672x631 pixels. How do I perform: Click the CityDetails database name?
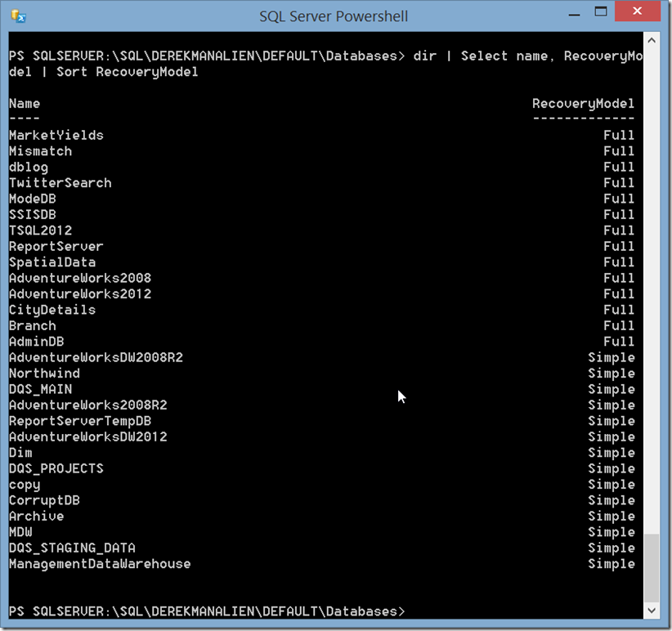pos(52,310)
